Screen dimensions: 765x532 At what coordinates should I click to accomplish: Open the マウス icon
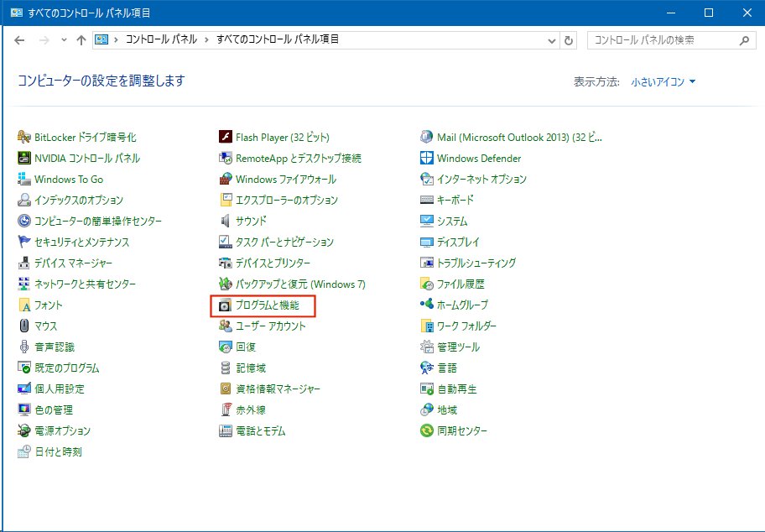[x=23, y=326]
